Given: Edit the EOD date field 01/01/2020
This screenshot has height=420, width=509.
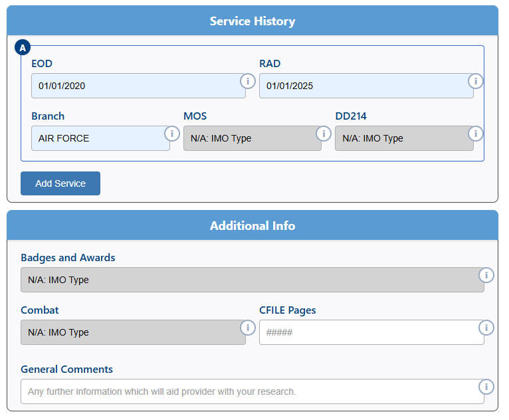Looking at the screenshot, I should [138, 86].
